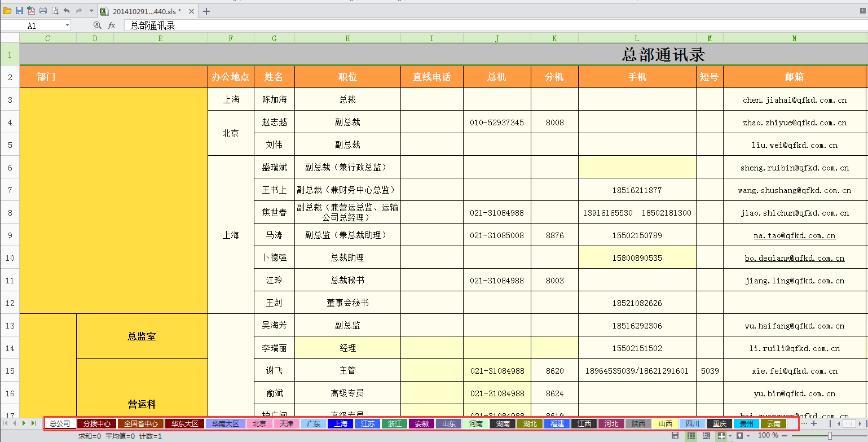This screenshot has height=442, width=868.
Task: Switch to page break preview view
Action: 706,436
